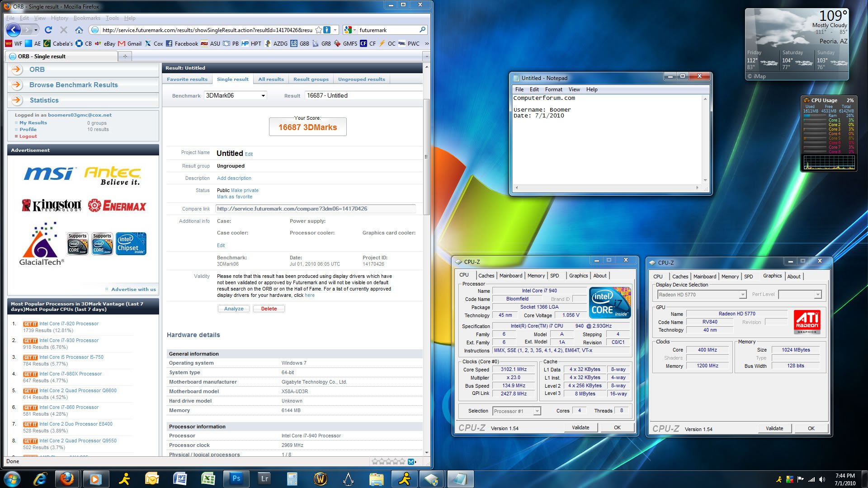Open a new tab with plus button
This screenshot has width=868, height=488.
point(125,56)
